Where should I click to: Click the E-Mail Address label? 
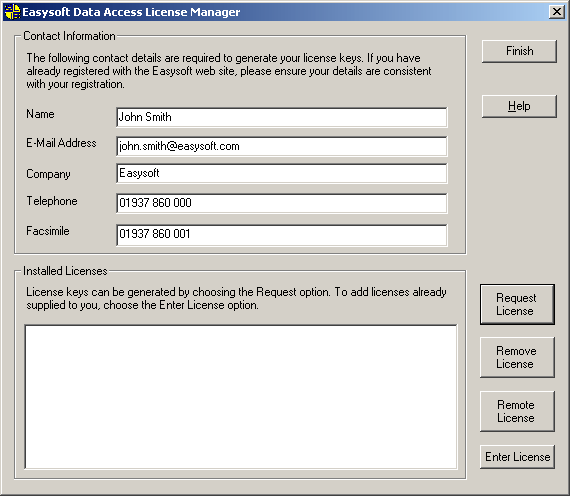click(61, 143)
